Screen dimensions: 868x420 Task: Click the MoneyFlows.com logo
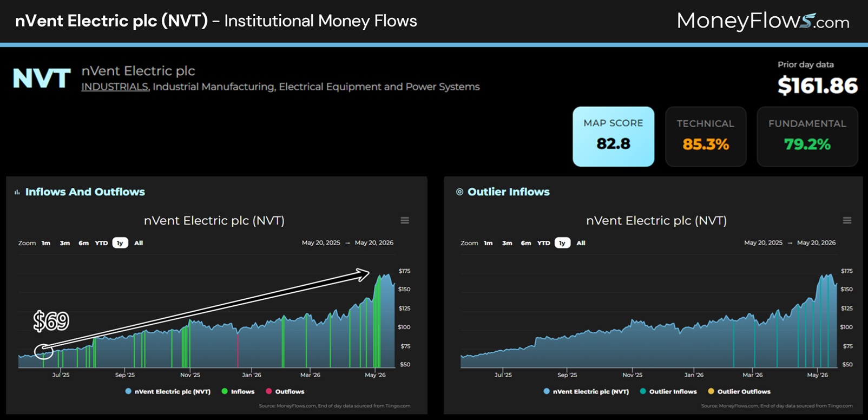click(x=763, y=21)
